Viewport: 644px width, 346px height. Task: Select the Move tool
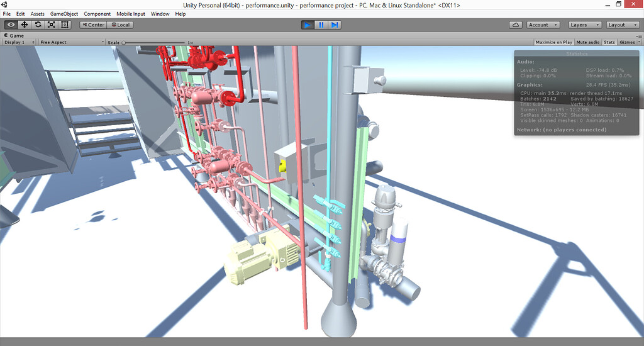tap(25, 25)
